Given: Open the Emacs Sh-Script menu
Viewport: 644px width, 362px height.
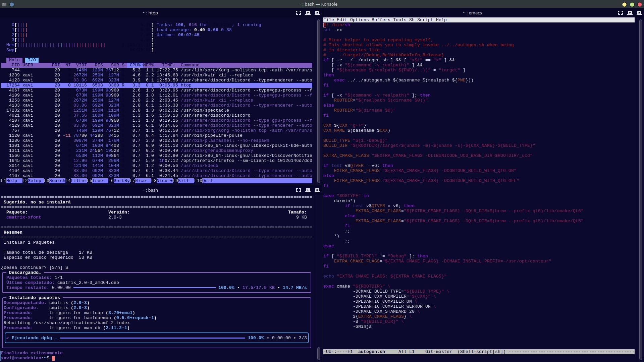Looking at the screenshot, I should 421,20.
